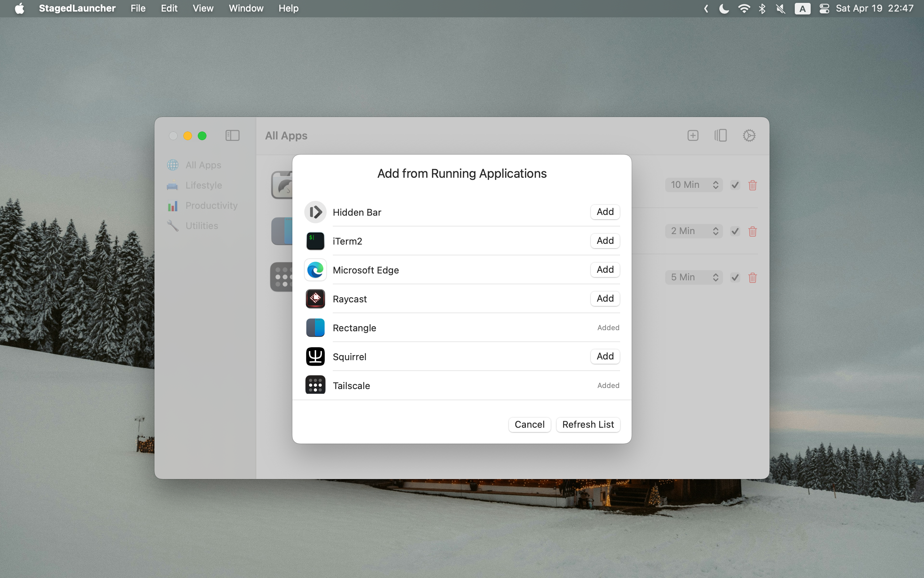Refresh the running applications list
The image size is (924, 578).
pos(588,424)
